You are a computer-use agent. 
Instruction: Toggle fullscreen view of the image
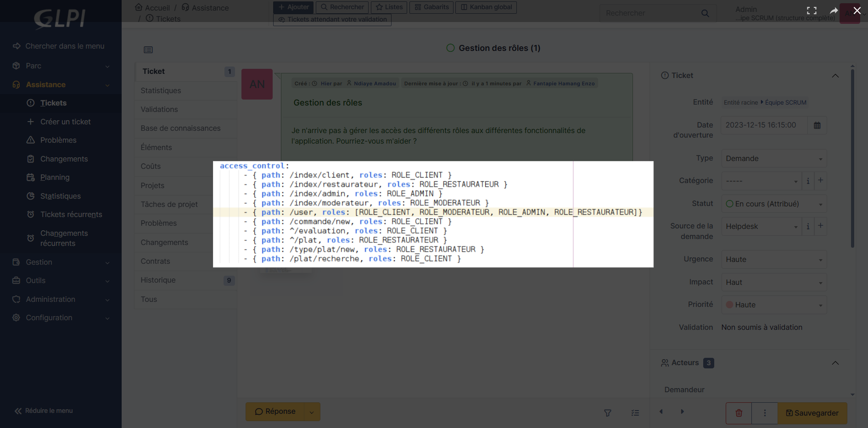812,11
